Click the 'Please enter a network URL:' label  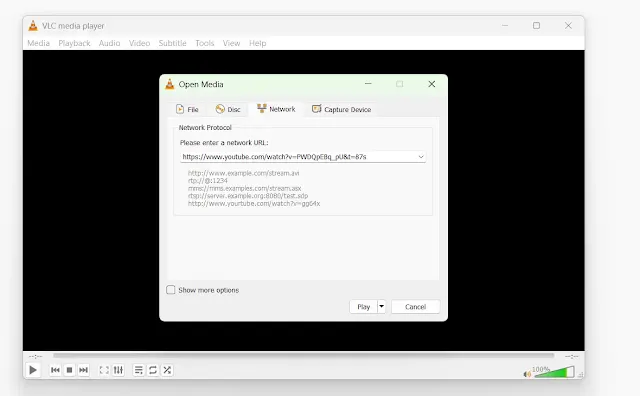(224, 142)
